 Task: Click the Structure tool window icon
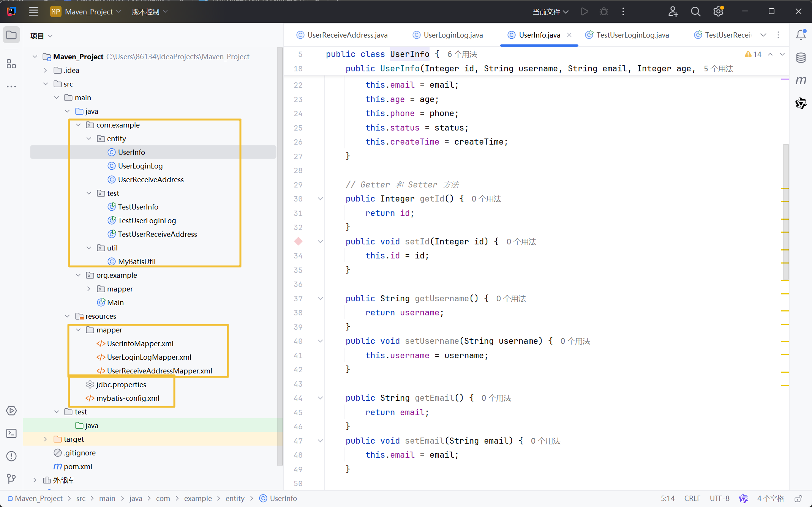coord(11,64)
